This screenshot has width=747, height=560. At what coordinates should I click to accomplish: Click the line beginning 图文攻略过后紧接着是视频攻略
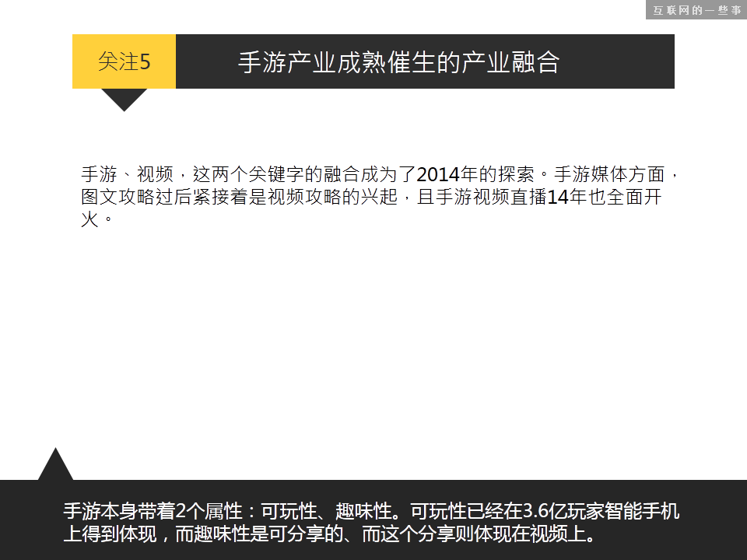click(x=371, y=197)
